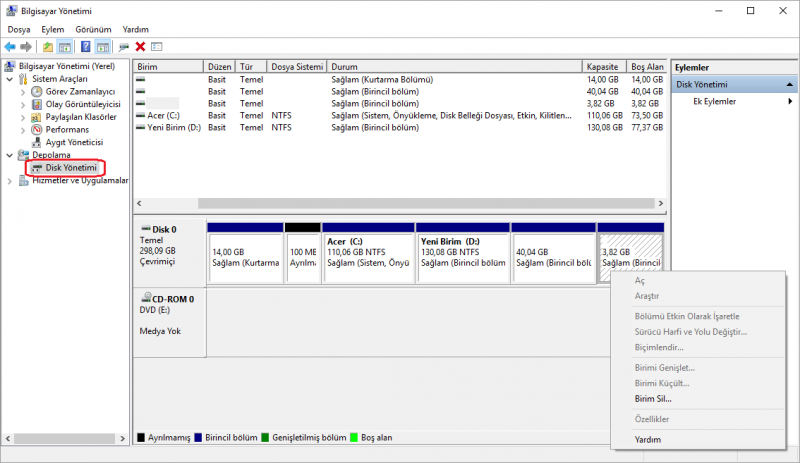Click the red X delete toolbar icon
Viewport: 800px width, 463px height.
point(140,47)
